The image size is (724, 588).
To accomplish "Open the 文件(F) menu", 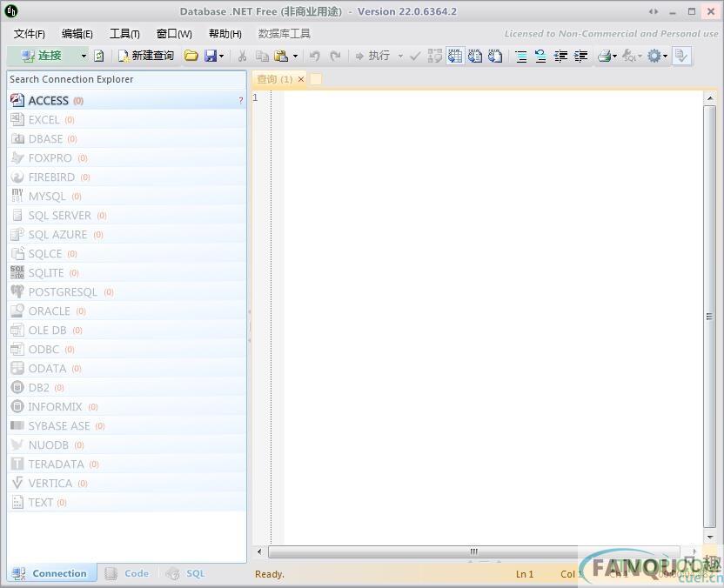I will click(29, 34).
